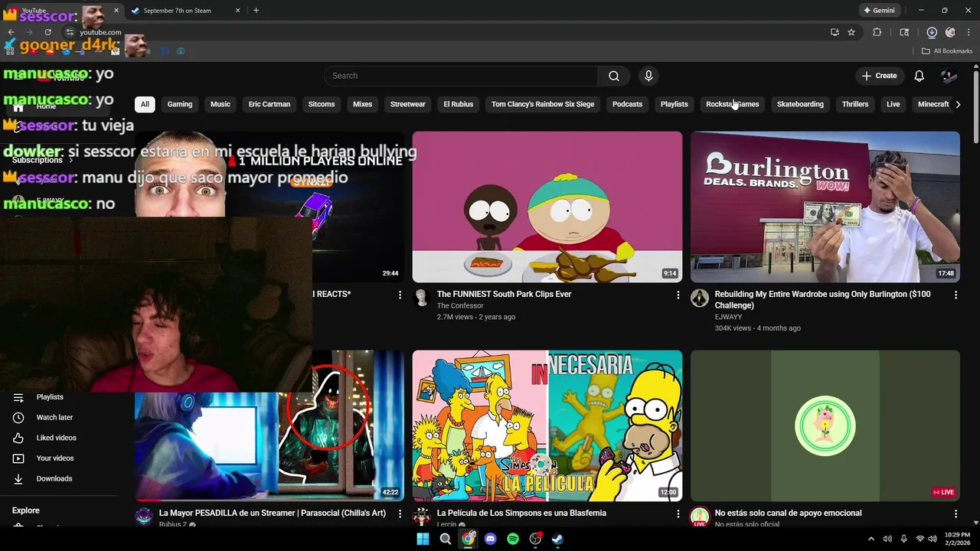
Task: Select the Playlists filter chip
Action: [x=675, y=104]
